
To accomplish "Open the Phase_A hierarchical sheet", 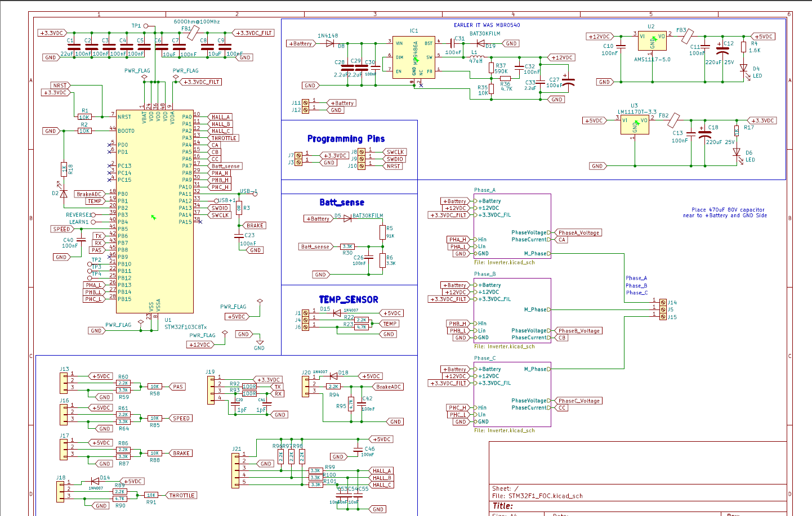I will [x=512, y=226].
